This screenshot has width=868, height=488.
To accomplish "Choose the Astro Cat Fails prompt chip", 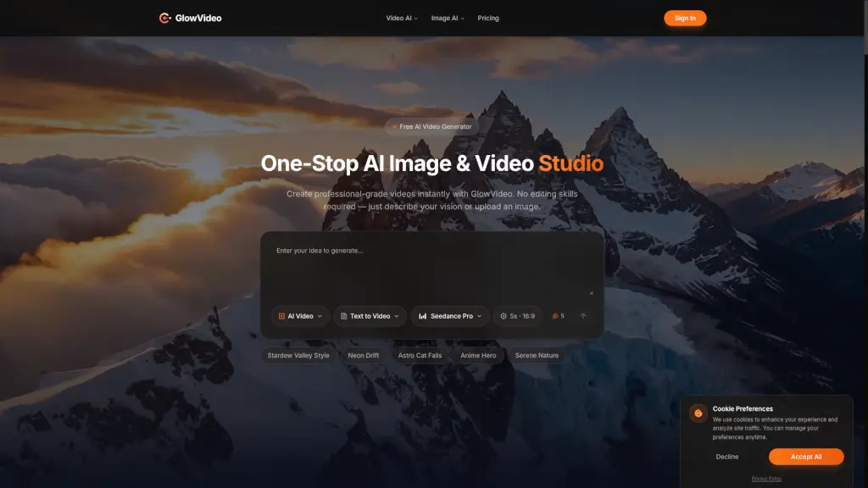I will pos(420,356).
